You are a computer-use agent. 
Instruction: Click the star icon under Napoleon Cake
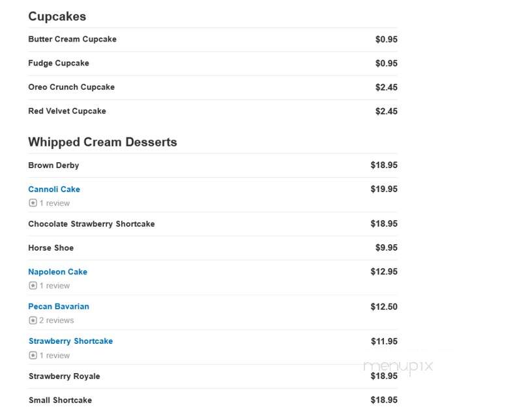tap(33, 286)
